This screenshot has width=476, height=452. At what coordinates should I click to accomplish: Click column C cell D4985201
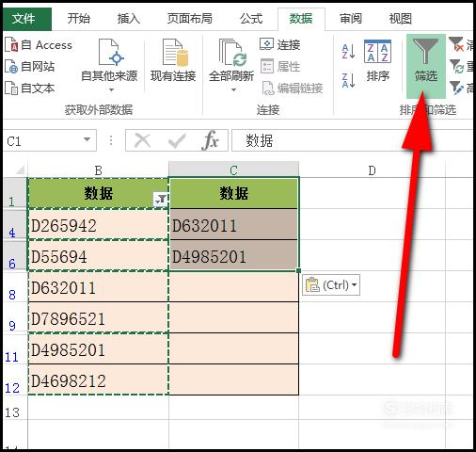pos(233,256)
